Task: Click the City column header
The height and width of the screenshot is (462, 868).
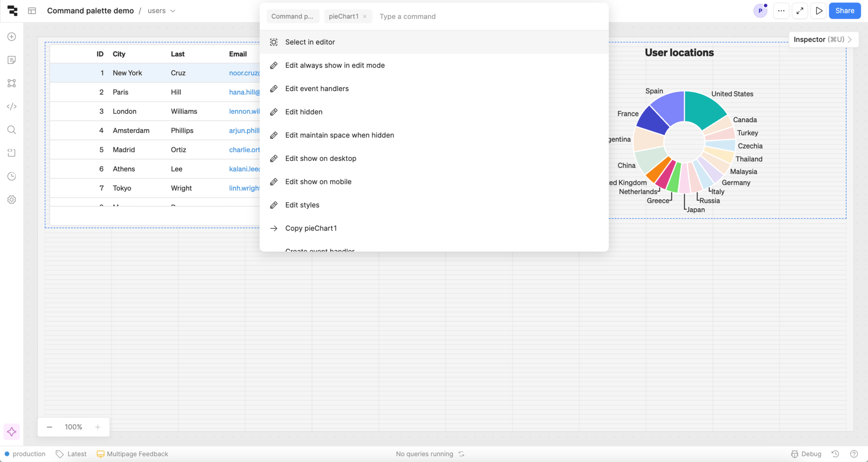Action: pos(119,54)
